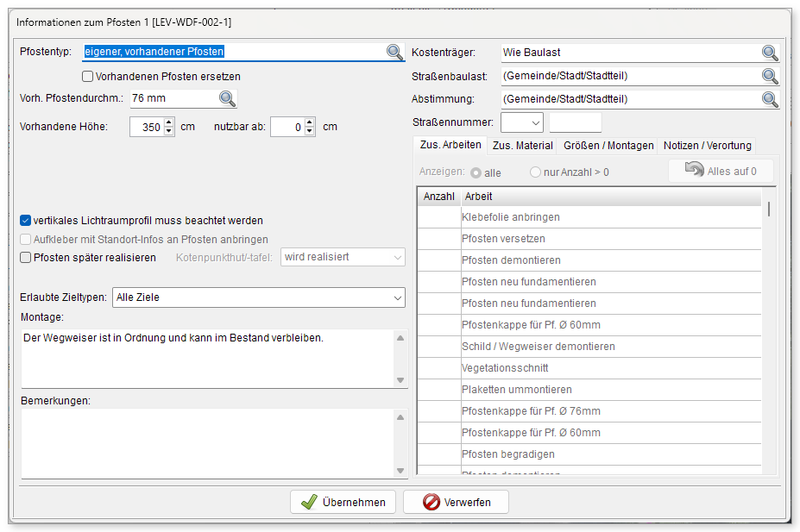Image resolution: width=800 pixels, height=532 pixels.
Task: Decrease Vorhandene Höhe with the down arrow
Action: 169,131
